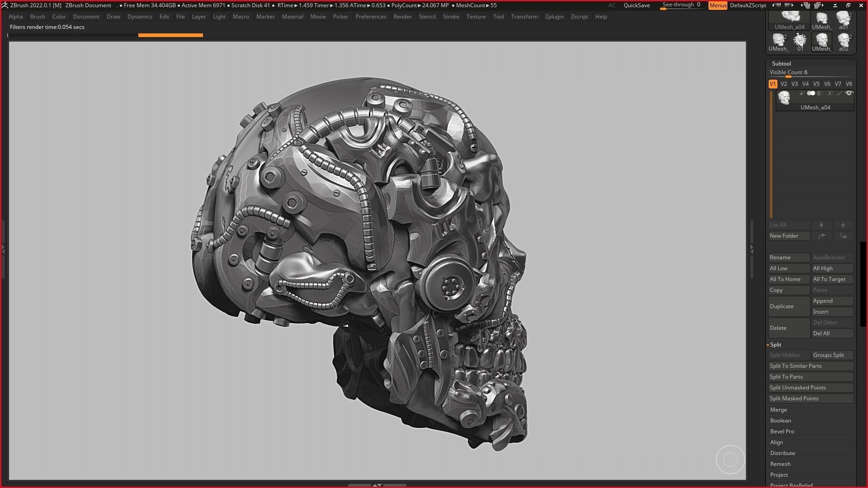Click the right panel vertical scrollbar
This screenshot has width=868, height=488.
pyautogui.click(x=863, y=285)
